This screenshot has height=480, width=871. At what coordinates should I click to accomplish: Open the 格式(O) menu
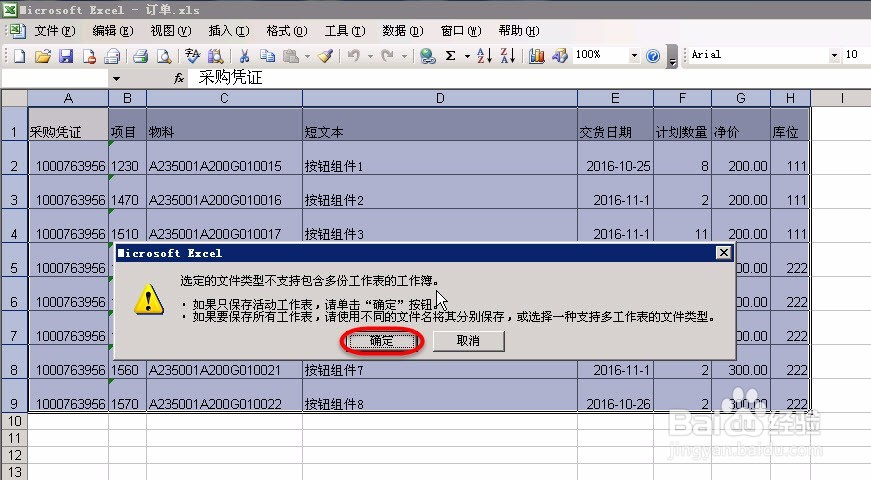[287, 31]
